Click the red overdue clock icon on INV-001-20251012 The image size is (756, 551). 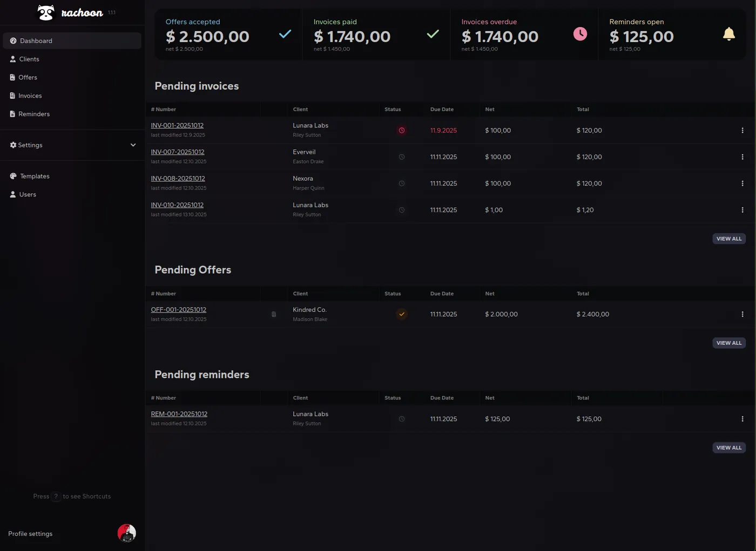click(401, 130)
